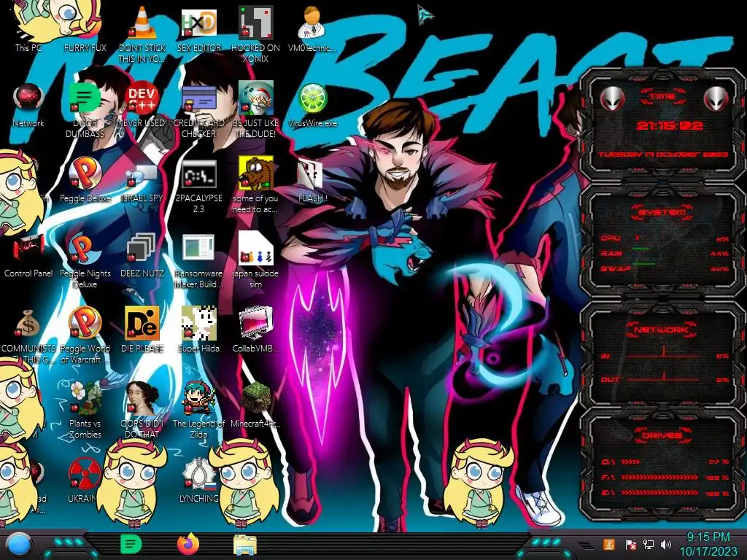The image size is (747, 560).
Task: Launch Firefox from the taskbar
Action: tap(187, 544)
